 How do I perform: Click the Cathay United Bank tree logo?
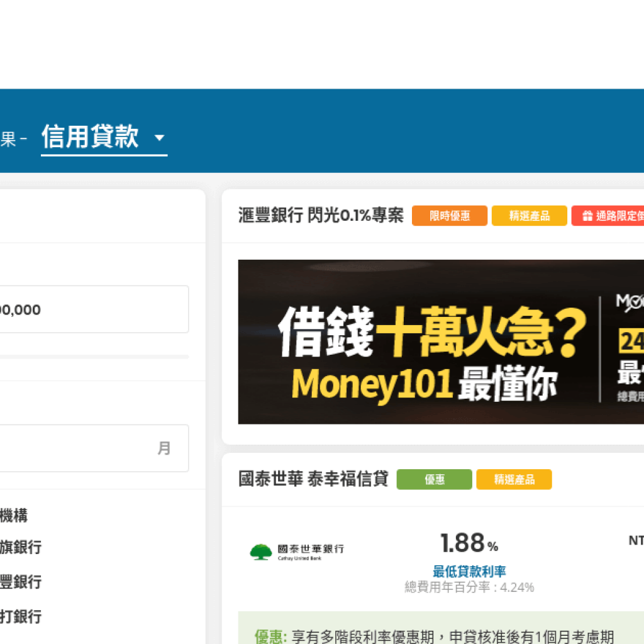261,552
